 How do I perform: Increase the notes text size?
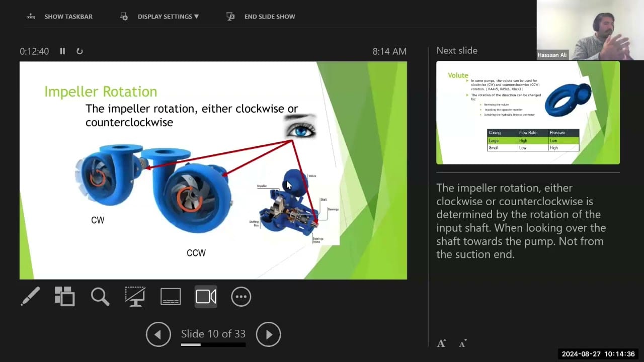pos(441,343)
